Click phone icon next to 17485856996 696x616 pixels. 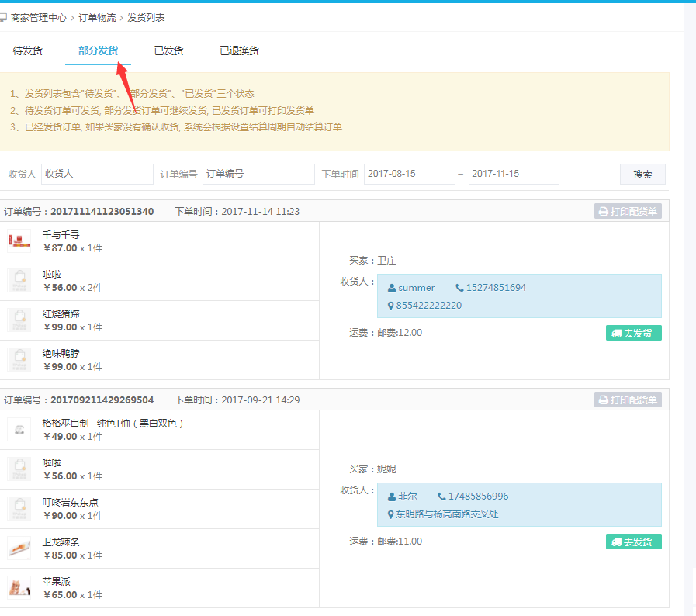(x=441, y=497)
